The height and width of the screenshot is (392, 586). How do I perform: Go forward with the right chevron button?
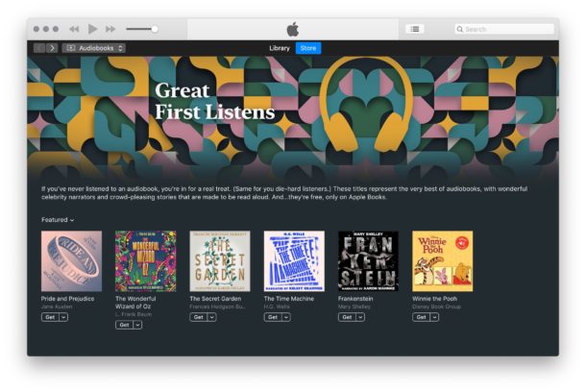52,48
